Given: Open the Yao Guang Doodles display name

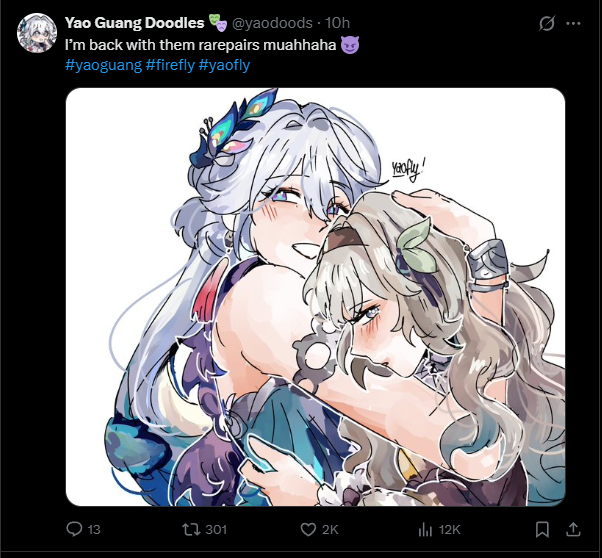Looking at the screenshot, I should pyautogui.click(x=134, y=23).
